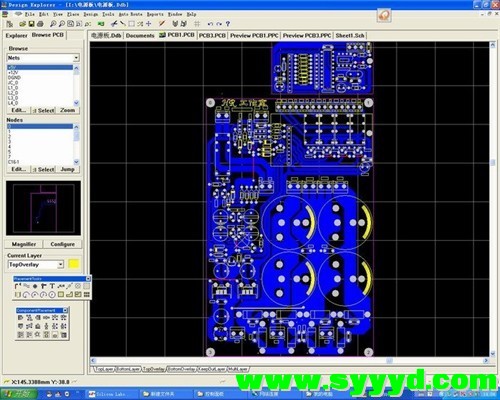Viewport: 500px width, 400px height.
Task: Select the Place String (T) tool
Action: (x=52, y=286)
